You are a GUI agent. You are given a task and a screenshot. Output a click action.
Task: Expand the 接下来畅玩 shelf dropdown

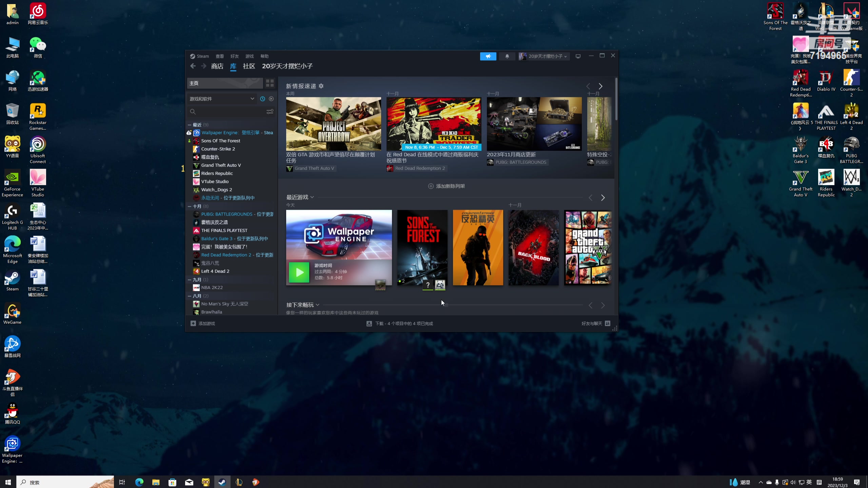click(317, 305)
